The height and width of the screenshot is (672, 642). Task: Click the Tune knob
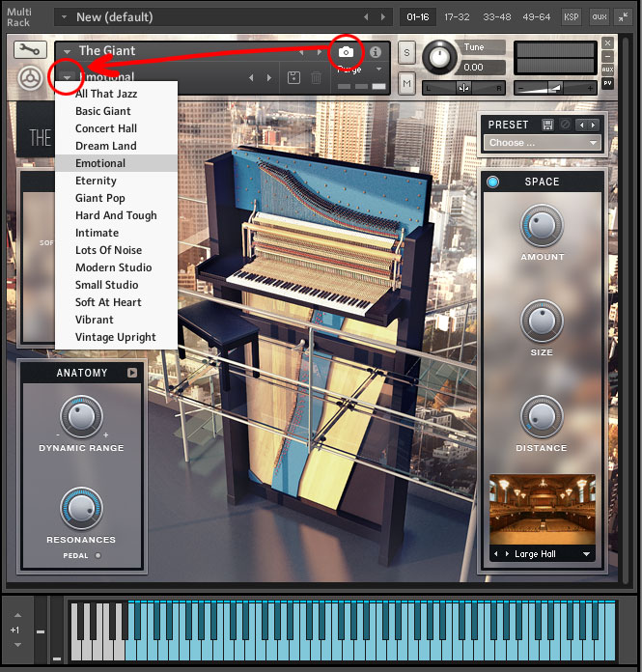(439, 57)
